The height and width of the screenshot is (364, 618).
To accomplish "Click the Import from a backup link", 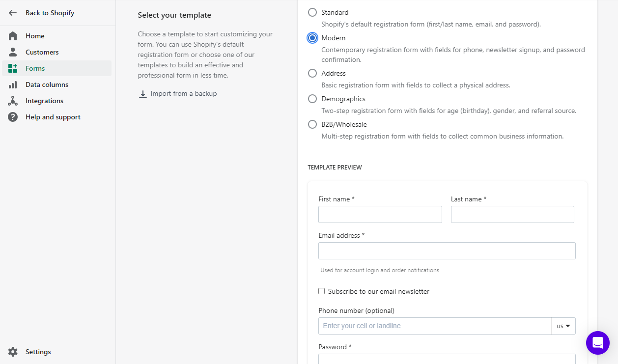I will pyautogui.click(x=184, y=93).
